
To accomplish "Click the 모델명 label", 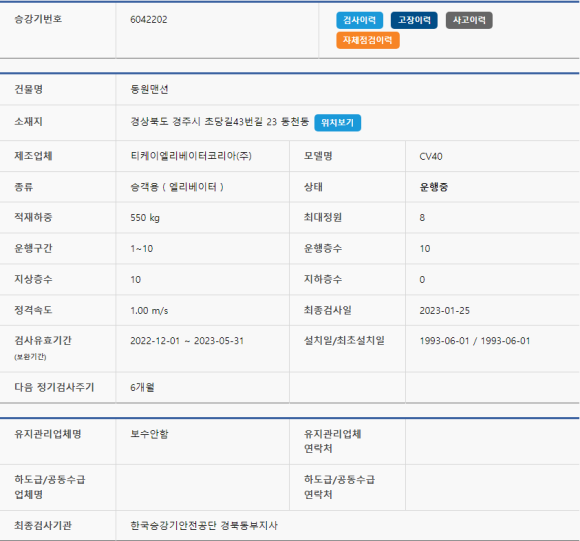I will point(318,156).
